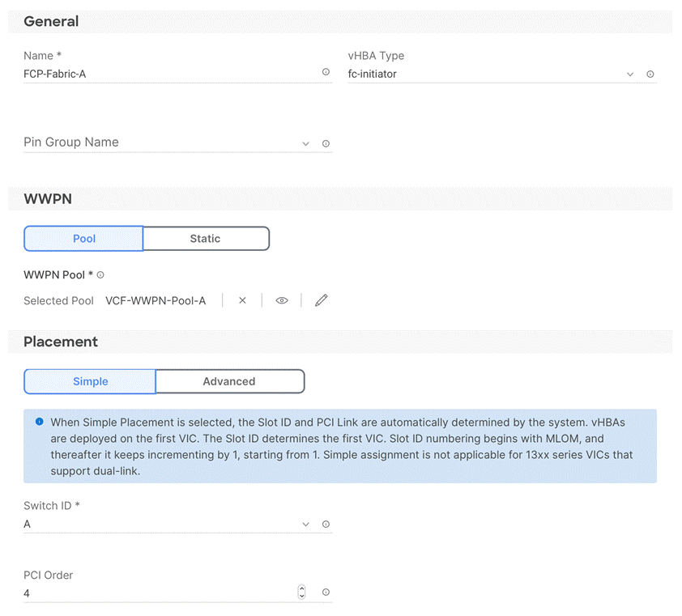Screen dimensions: 682x616
Task: Edit the VCF-WWPN-Pool-A pool
Action: pyautogui.click(x=321, y=300)
